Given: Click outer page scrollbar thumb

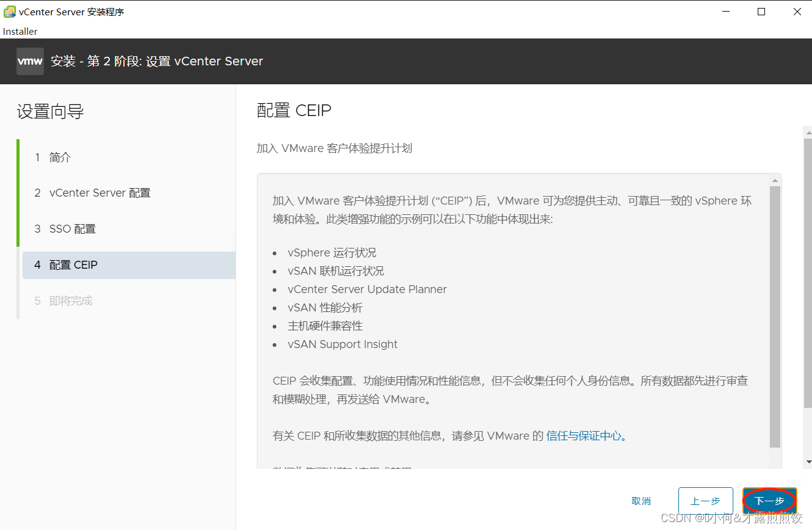Looking at the screenshot, I should (808, 273).
